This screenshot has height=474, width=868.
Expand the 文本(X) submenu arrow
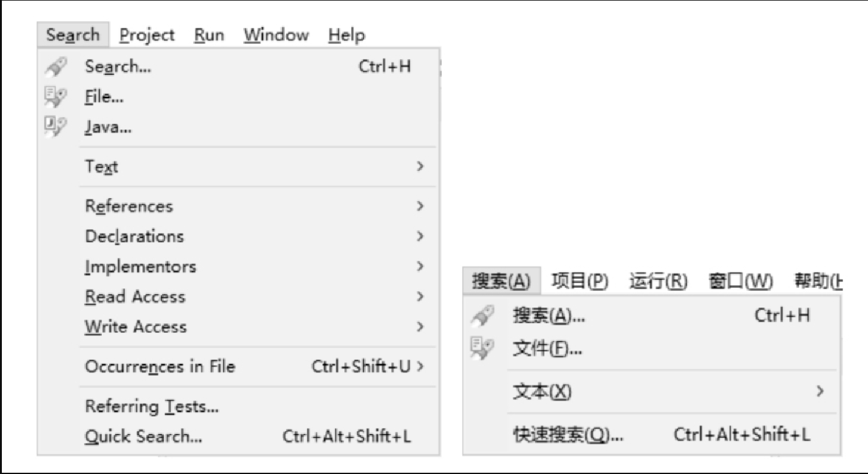tap(821, 391)
